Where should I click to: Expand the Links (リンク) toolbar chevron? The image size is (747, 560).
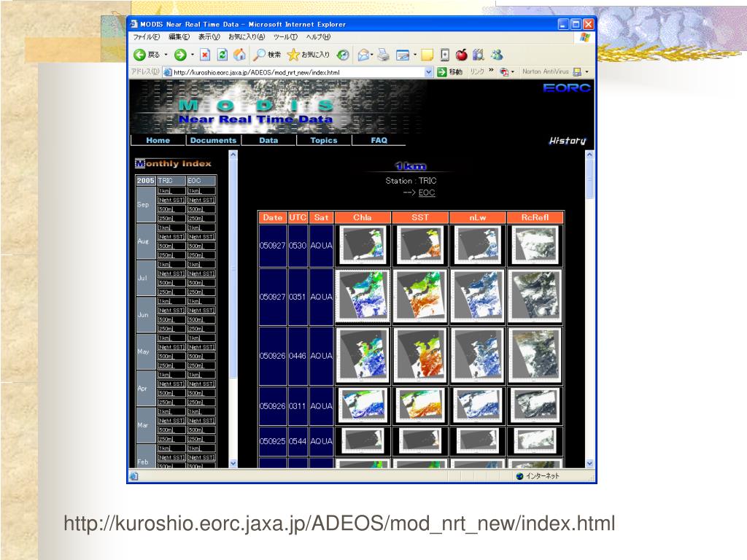point(491,71)
